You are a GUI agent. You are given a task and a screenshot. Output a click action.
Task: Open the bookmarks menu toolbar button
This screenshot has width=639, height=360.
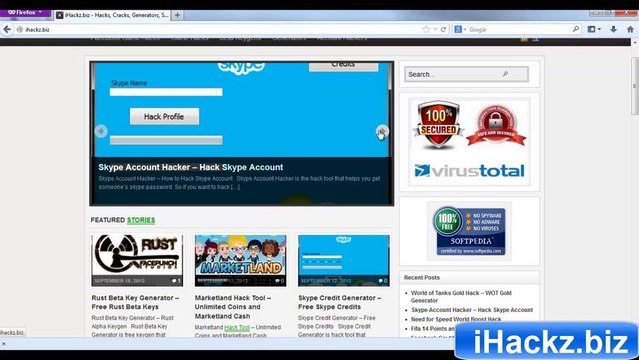(594, 29)
